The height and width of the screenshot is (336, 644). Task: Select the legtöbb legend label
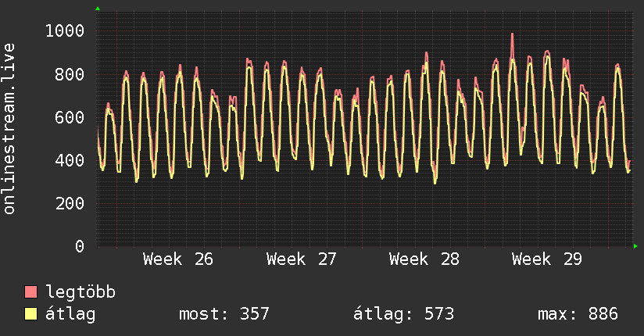(x=80, y=292)
